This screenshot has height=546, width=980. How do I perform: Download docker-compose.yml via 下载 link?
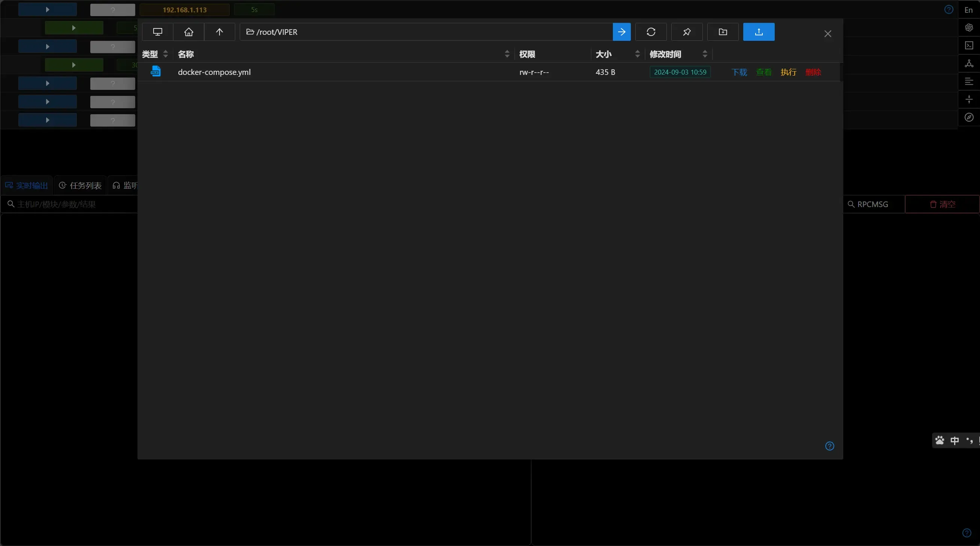[739, 72]
